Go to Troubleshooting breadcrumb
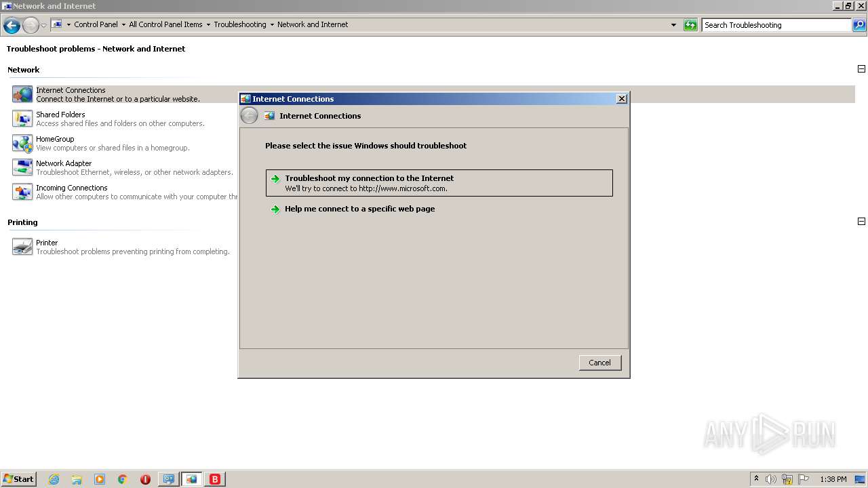The height and width of the screenshot is (488, 868). tap(240, 24)
